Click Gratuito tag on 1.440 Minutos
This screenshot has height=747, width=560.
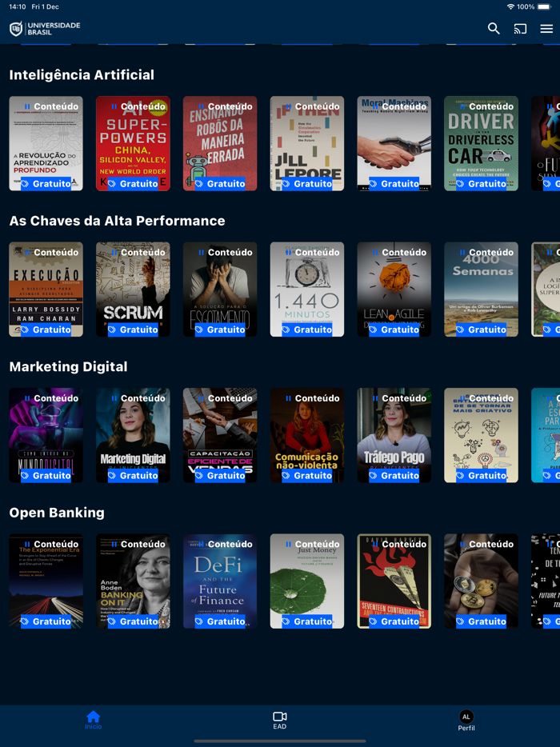pyautogui.click(x=307, y=330)
